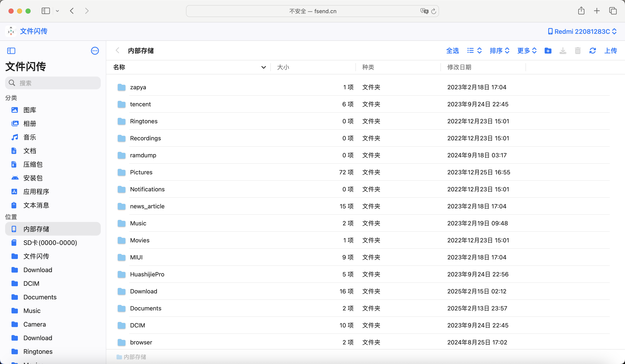
Task: Reload the page in Safari
Action: tap(433, 11)
